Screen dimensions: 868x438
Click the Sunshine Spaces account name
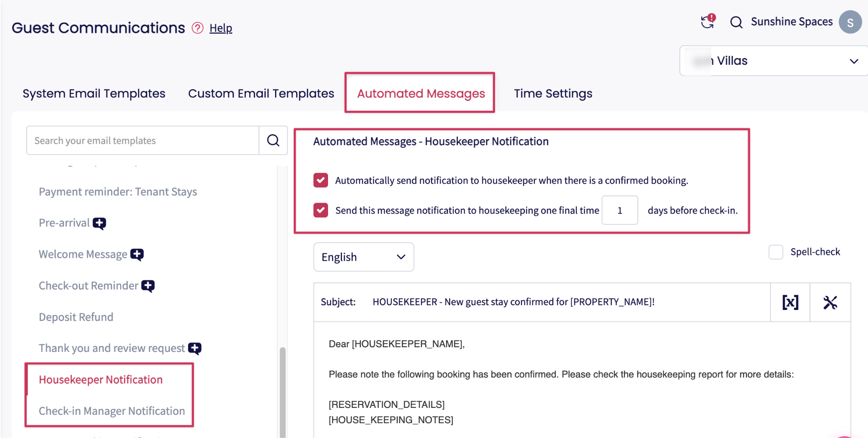point(792,22)
